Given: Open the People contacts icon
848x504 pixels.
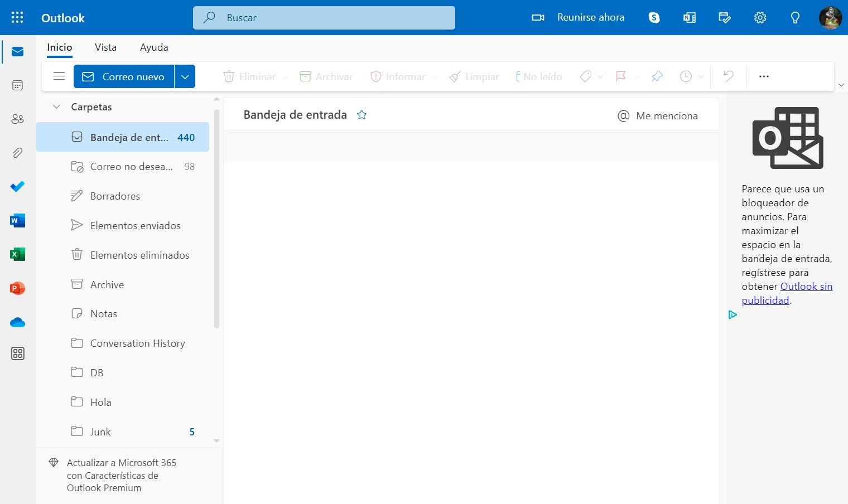Looking at the screenshot, I should [17, 119].
